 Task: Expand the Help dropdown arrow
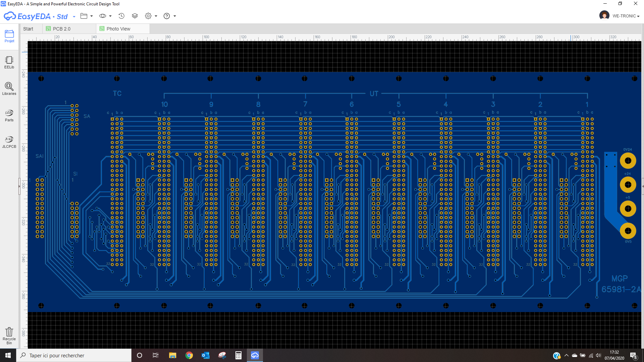click(x=175, y=16)
